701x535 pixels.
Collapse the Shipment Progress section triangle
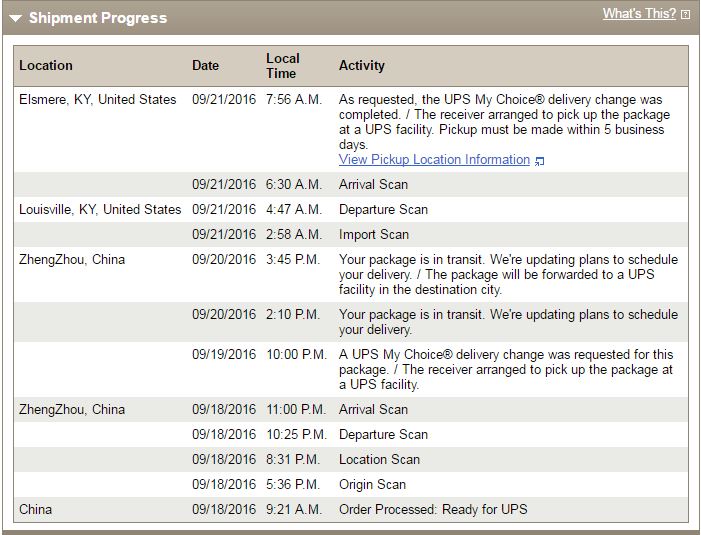tap(15, 18)
